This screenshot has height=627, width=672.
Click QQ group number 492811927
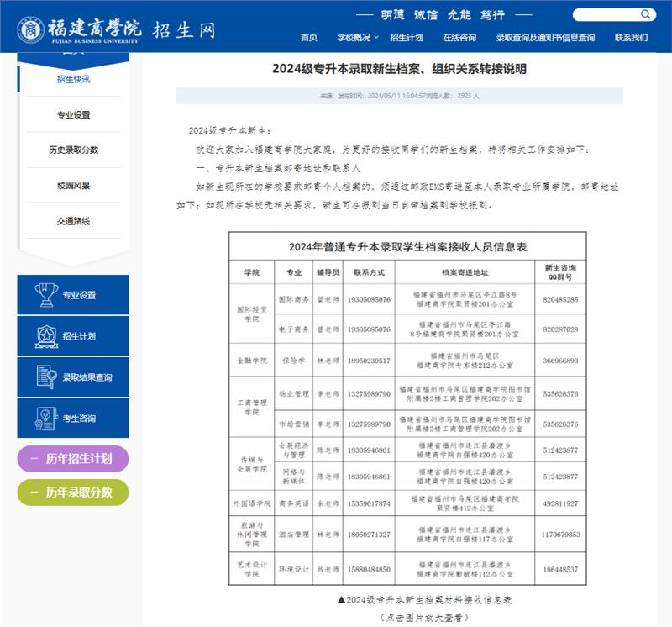560,503
